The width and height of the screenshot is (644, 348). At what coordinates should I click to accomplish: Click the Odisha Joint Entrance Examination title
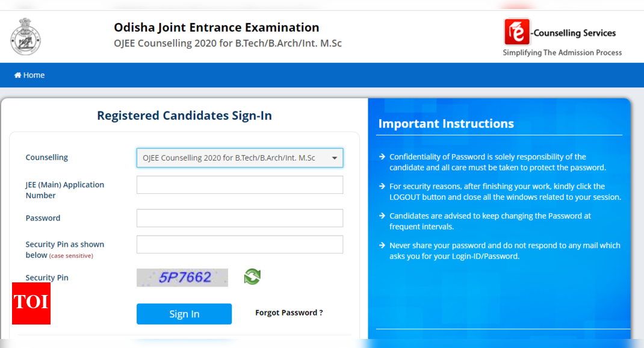click(x=217, y=28)
